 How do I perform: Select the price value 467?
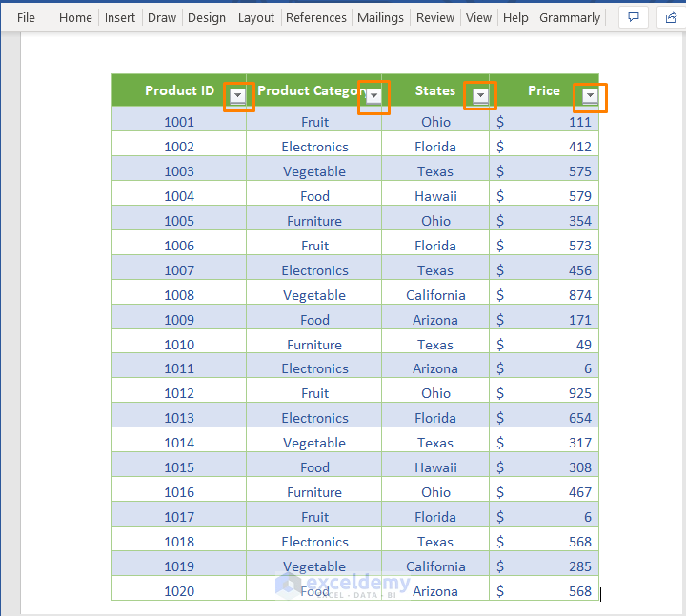[579, 492]
